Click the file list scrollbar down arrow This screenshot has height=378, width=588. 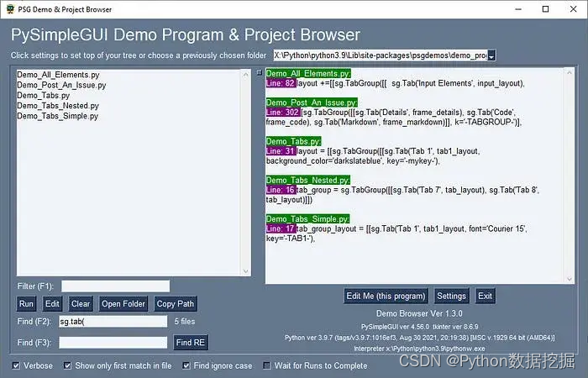point(245,271)
